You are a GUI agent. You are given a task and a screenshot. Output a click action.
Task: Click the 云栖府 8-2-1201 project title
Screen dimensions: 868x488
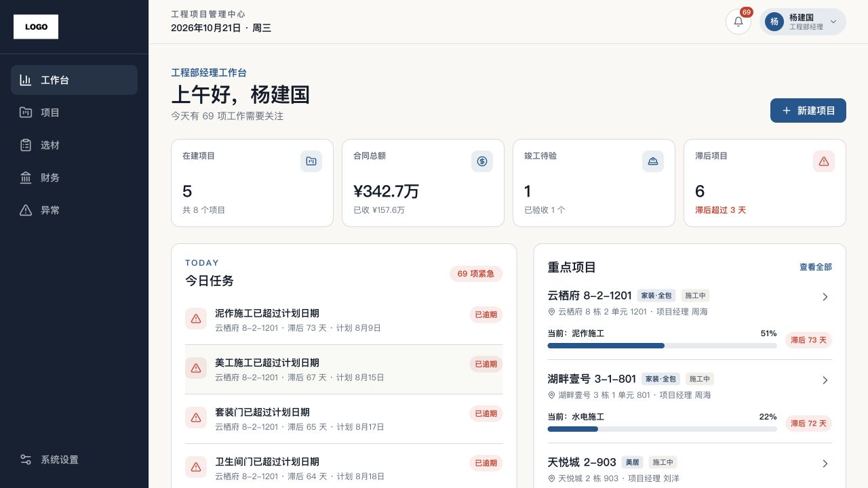coord(590,296)
